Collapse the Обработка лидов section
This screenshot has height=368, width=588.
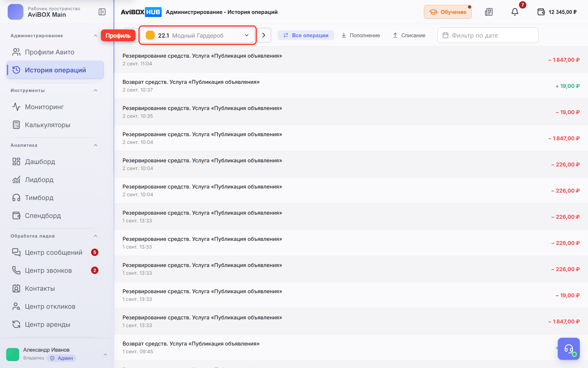pyautogui.click(x=96, y=236)
